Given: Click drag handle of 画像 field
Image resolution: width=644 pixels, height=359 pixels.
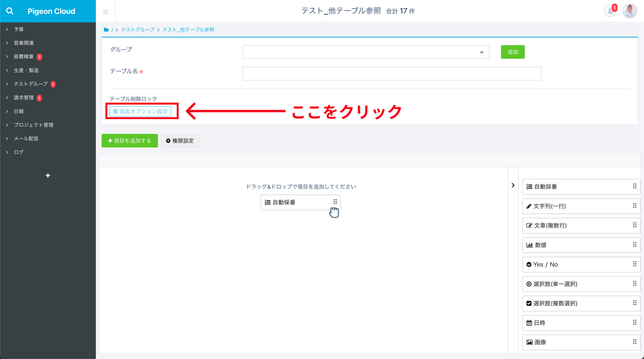Looking at the screenshot, I should 635,341.
